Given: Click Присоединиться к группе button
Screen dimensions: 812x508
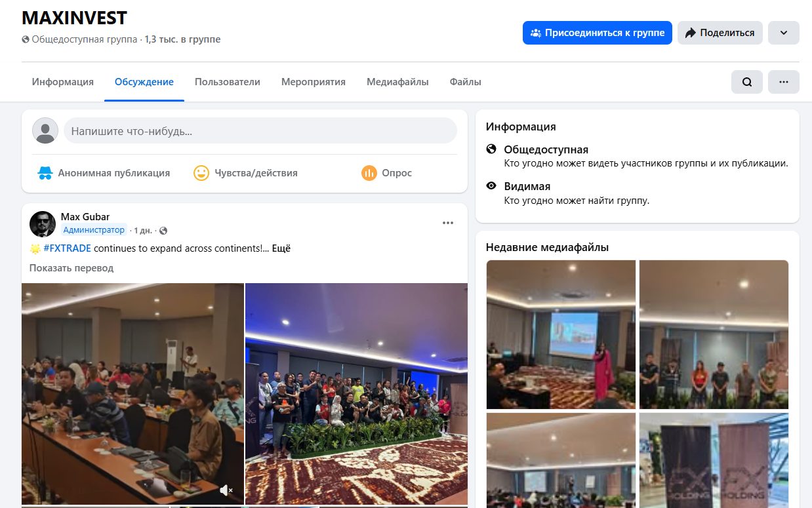Looking at the screenshot, I should (x=598, y=33).
